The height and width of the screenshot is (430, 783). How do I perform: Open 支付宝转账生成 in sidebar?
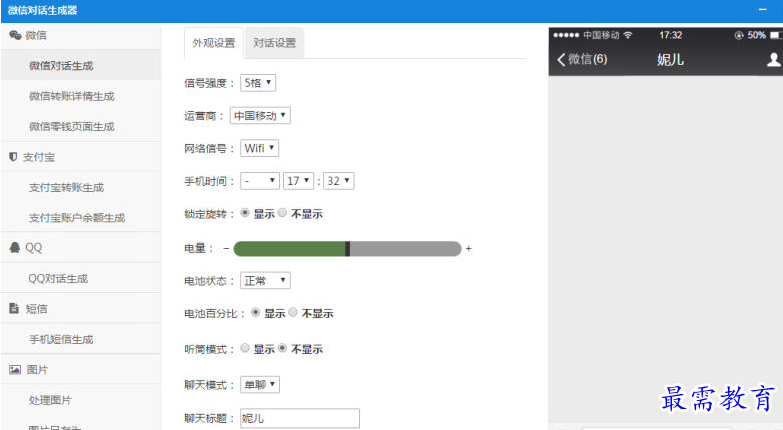(x=66, y=187)
